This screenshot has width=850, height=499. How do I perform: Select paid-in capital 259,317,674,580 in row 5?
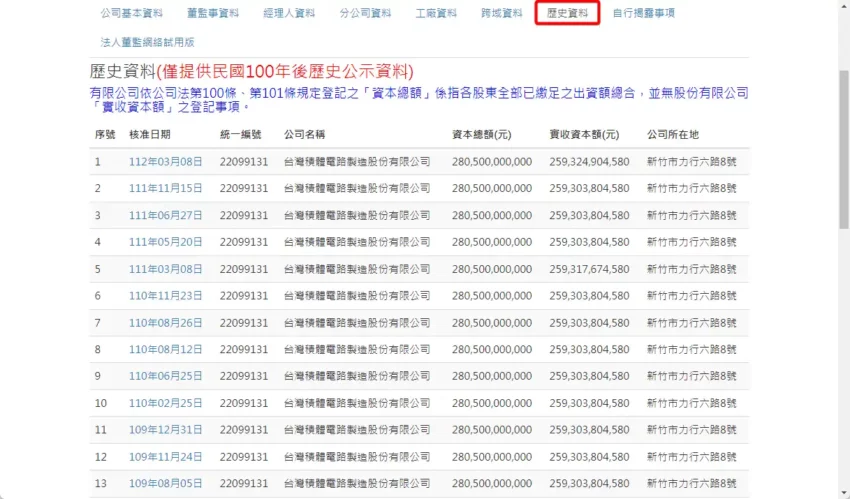[589, 269]
